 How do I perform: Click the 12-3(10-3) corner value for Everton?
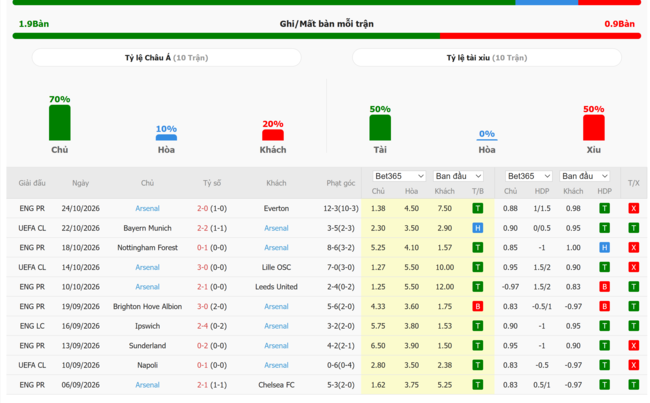click(341, 208)
